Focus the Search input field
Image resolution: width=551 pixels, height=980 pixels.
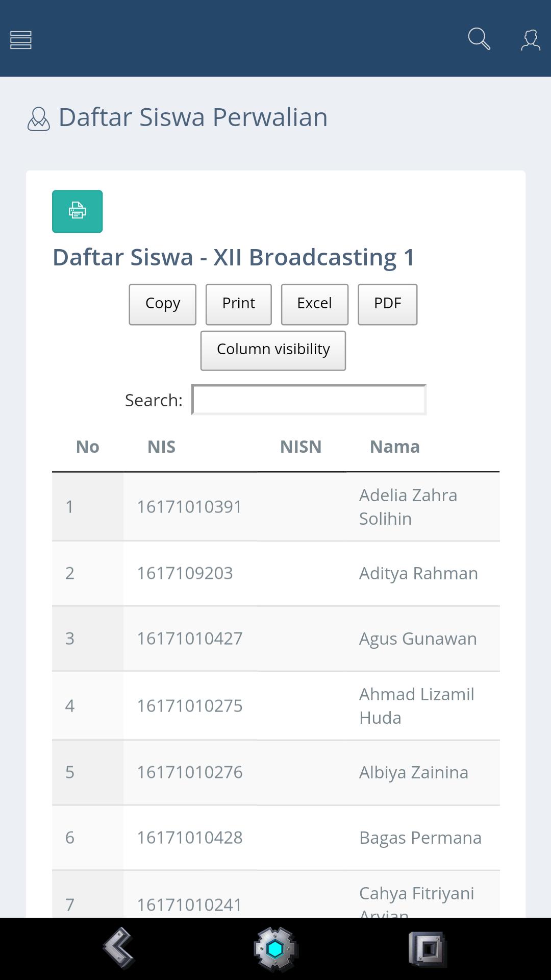309,400
